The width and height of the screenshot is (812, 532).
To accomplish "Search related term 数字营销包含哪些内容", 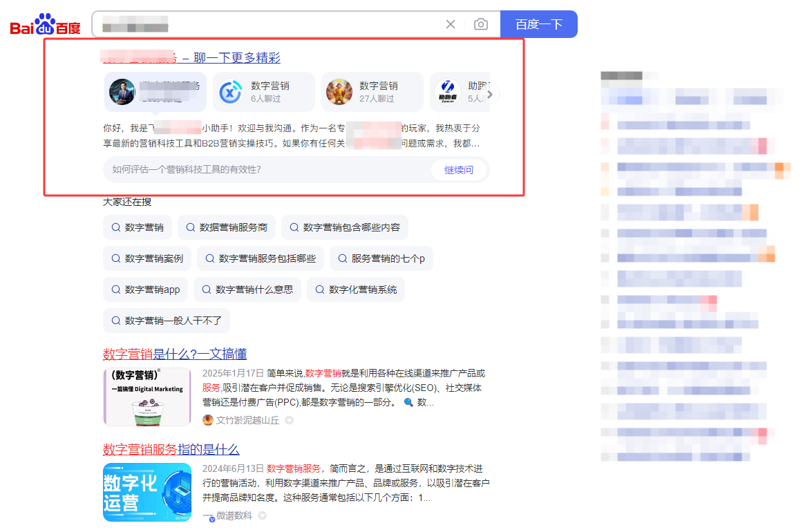I will (x=345, y=227).
